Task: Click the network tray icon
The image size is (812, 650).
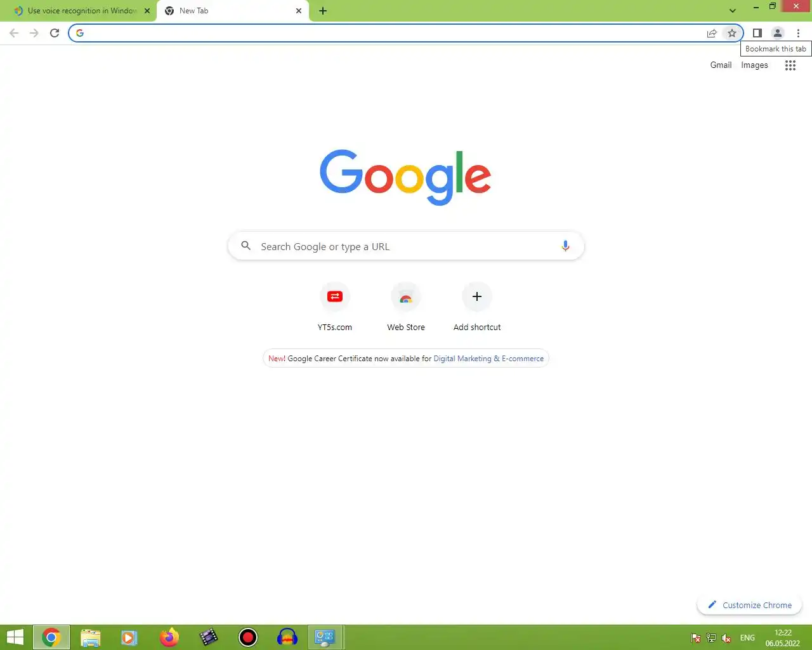Action: tap(711, 638)
